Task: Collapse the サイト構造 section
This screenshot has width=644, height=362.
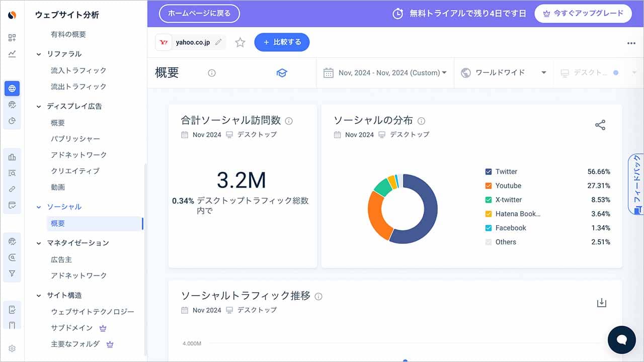Action: pos(39,296)
